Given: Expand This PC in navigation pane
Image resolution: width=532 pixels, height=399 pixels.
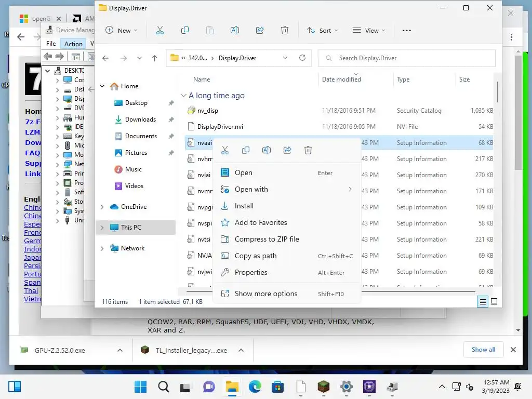Looking at the screenshot, I should click(102, 228).
